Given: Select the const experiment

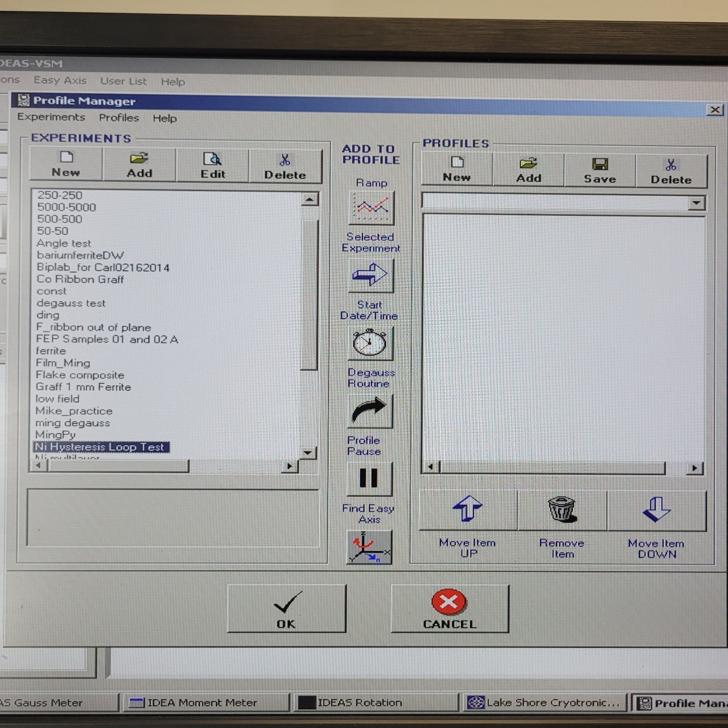Looking at the screenshot, I should (51, 291).
